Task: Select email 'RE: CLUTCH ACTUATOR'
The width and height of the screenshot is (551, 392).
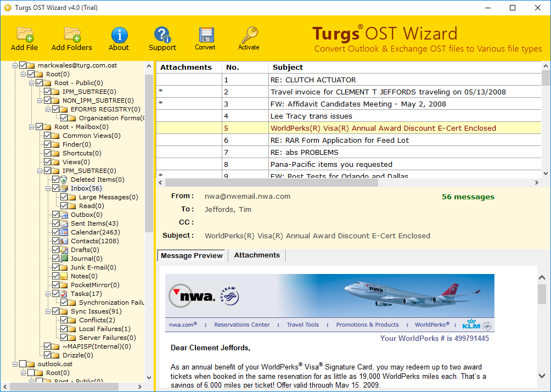Action: (348, 80)
